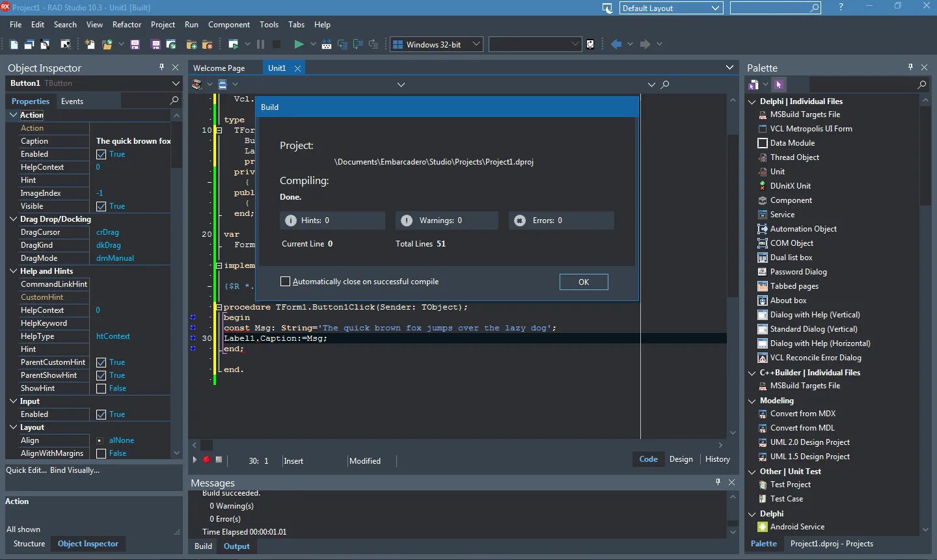Collapse the Modeling palette group
The width and height of the screenshot is (937, 560).
752,401
